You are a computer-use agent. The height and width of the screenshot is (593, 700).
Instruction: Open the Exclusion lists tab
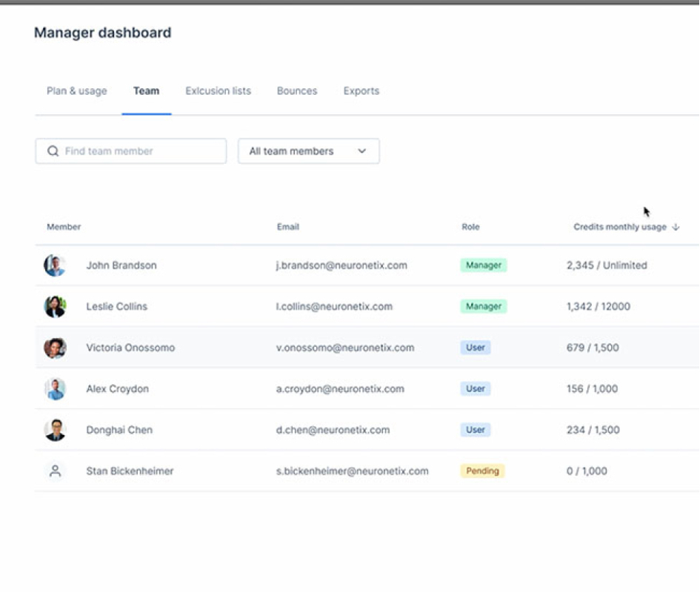coord(219,91)
